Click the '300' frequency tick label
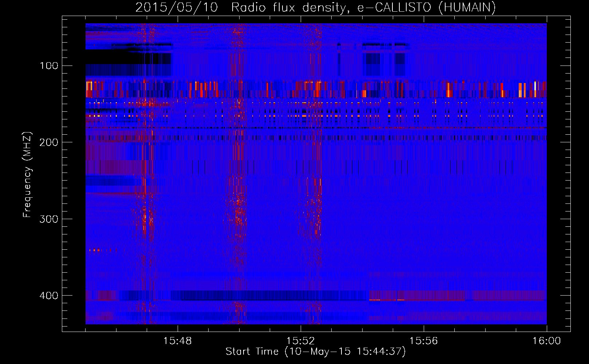 point(49,219)
